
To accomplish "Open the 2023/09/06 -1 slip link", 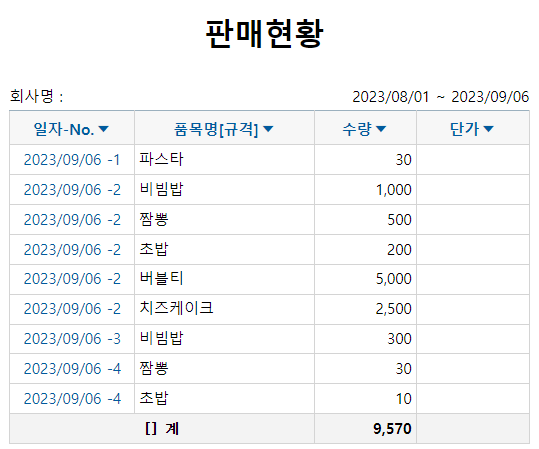I will pos(72,160).
